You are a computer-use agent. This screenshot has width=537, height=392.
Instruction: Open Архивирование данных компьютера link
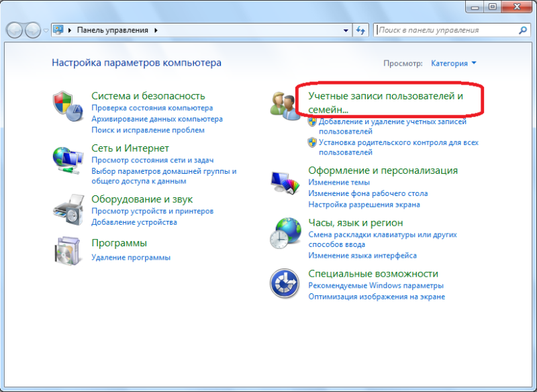point(157,119)
